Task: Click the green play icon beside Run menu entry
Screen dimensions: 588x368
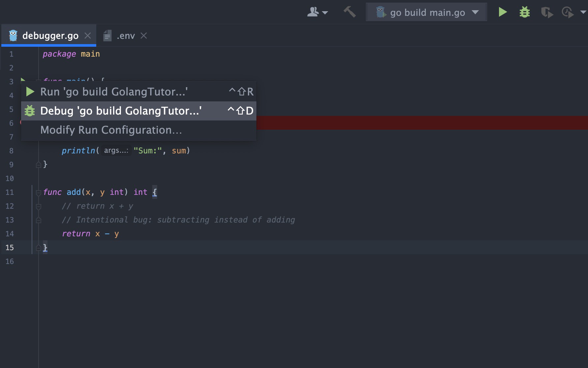Action: pyautogui.click(x=29, y=92)
